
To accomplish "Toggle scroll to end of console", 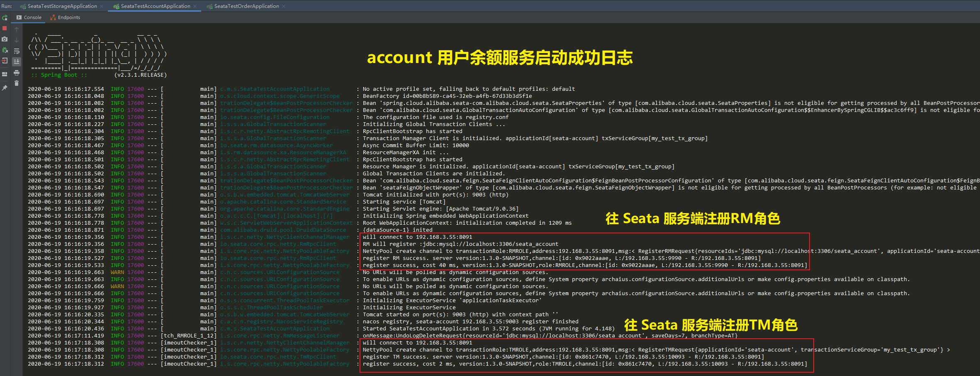I will (x=17, y=62).
